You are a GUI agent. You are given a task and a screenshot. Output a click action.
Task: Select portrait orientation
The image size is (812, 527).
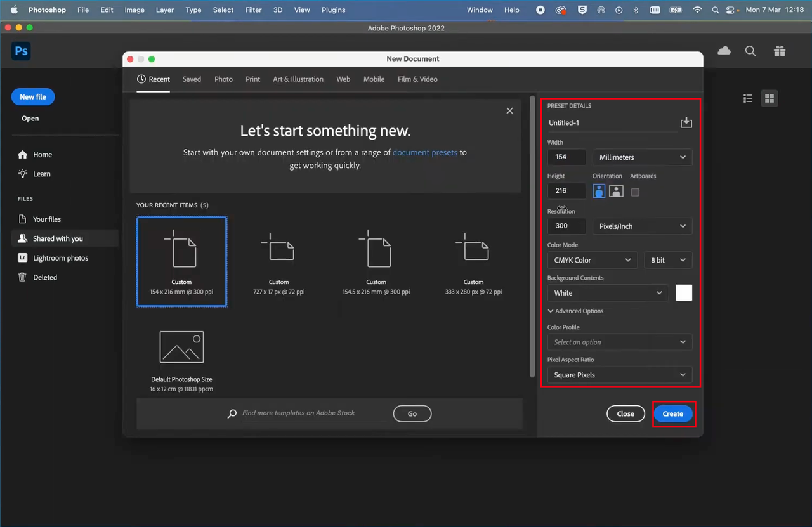point(599,190)
